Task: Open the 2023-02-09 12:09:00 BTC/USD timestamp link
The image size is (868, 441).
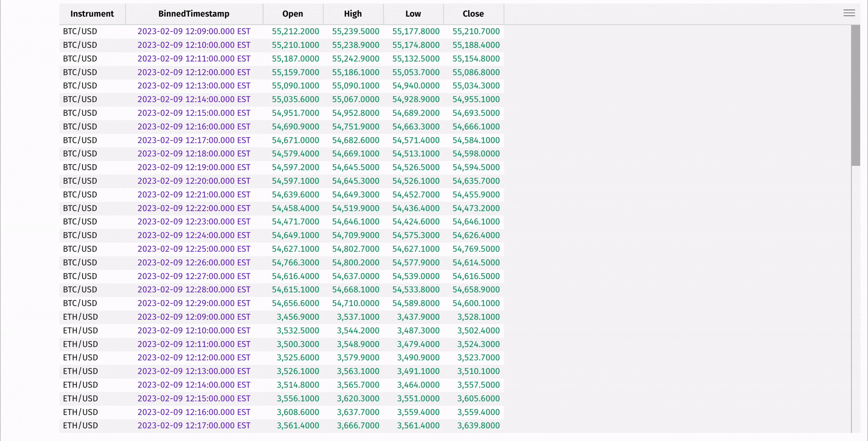Action: pos(194,31)
